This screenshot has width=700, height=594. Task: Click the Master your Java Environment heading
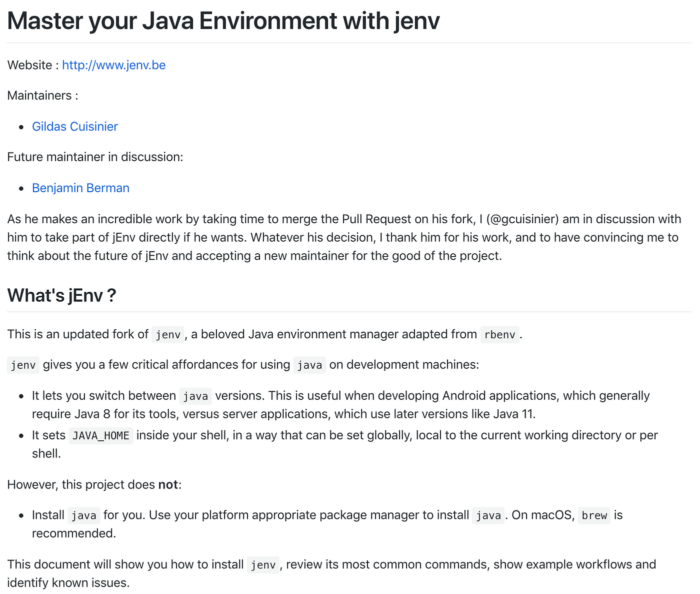coord(223,21)
